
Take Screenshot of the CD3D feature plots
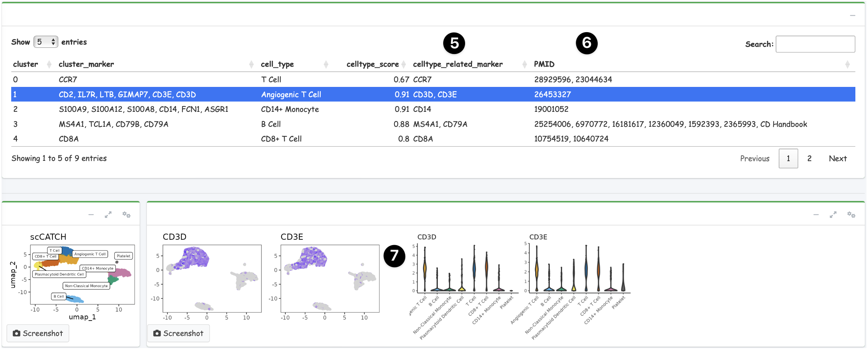[178, 333]
